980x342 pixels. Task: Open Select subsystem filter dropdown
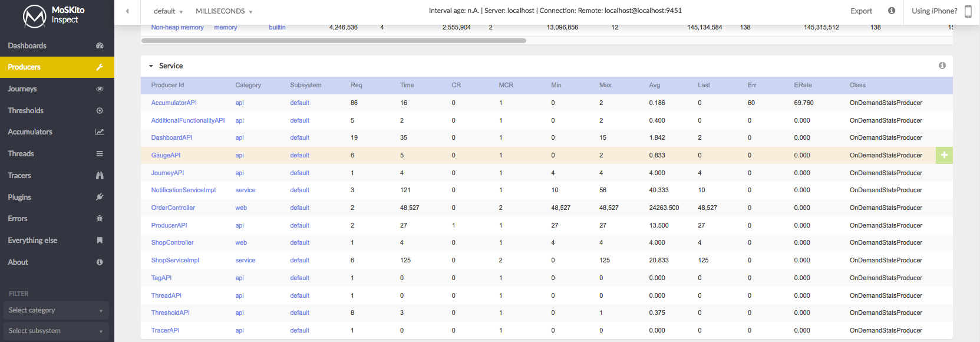56,331
